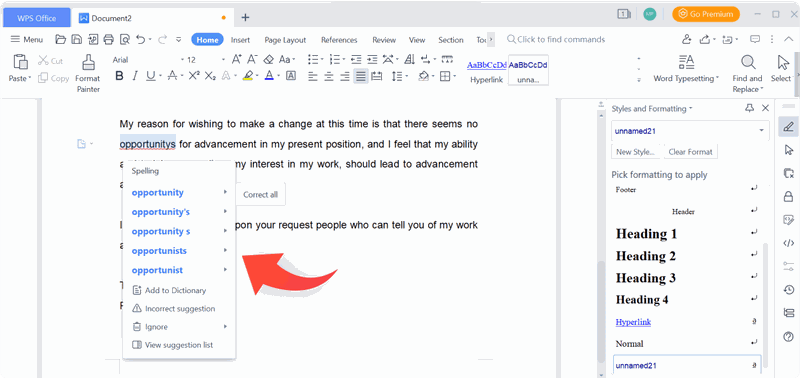Toggle Superscript X² button
Image resolution: width=800 pixels, height=378 pixels.
click(194, 75)
